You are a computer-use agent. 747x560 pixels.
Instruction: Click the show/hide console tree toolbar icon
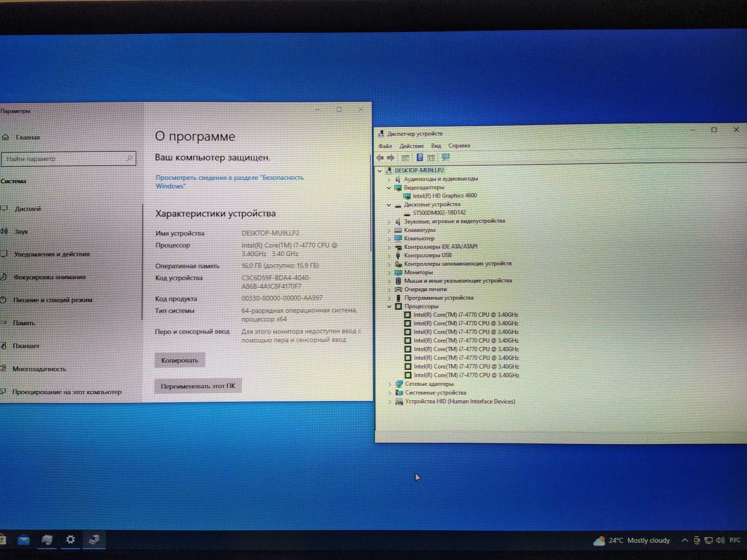405,158
